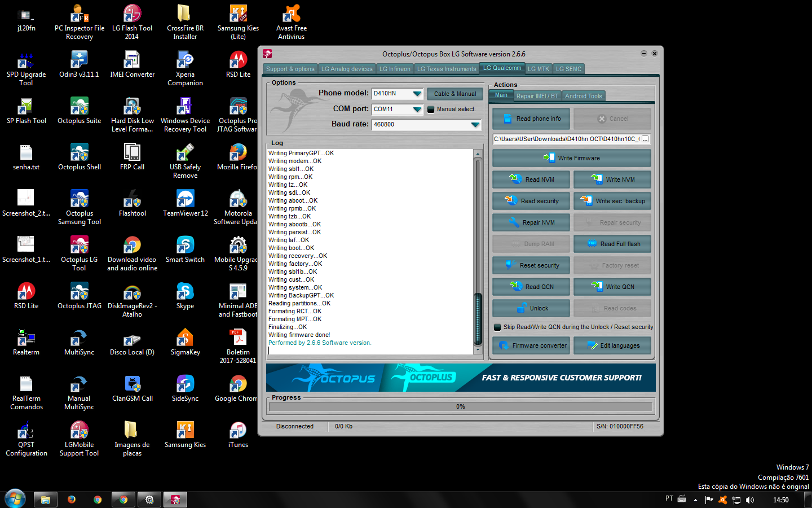This screenshot has height=508, width=812.
Task: Launch LG Flash Tool 2014 icon
Action: coord(132,23)
